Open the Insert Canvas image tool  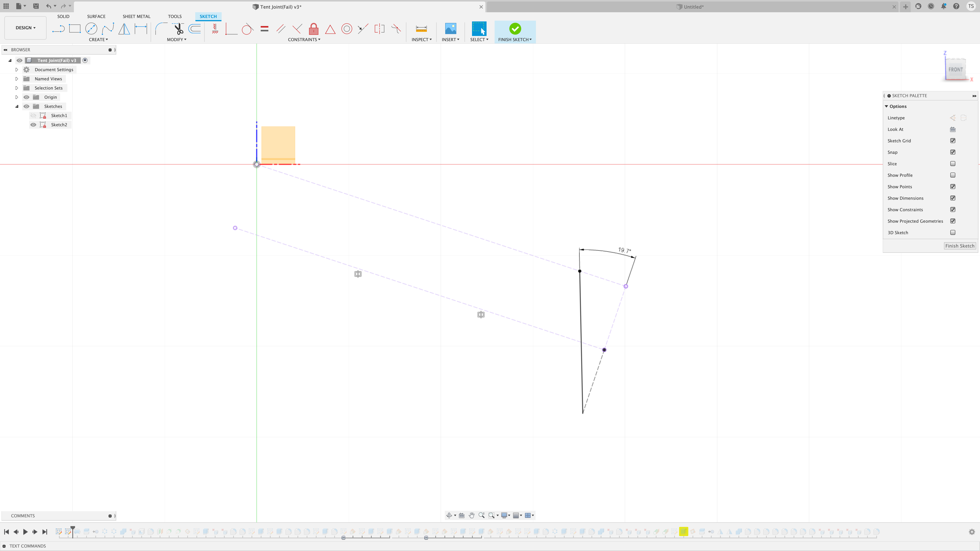[x=450, y=29]
